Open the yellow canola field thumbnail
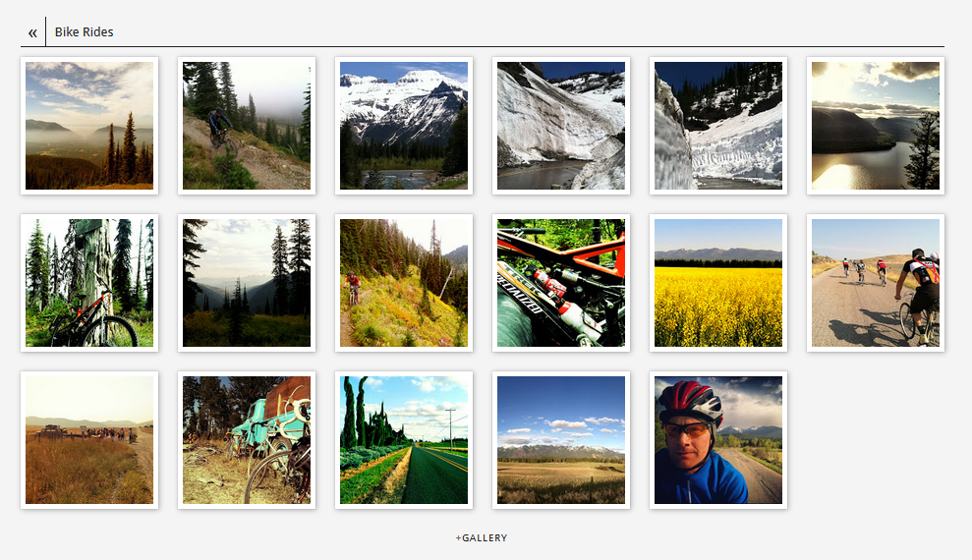The height and width of the screenshot is (560, 972). [x=718, y=283]
